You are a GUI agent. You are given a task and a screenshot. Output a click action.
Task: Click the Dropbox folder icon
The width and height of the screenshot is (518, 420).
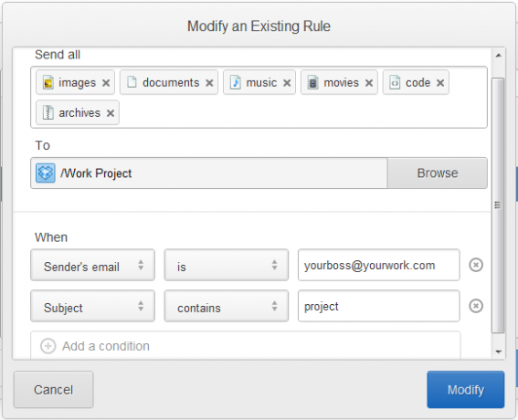point(46,173)
